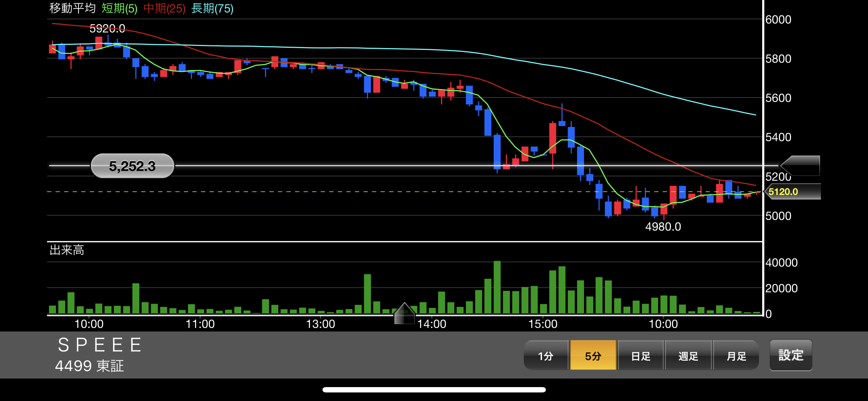This screenshot has height=401, width=868.
Task: Select the 5分 timeframe button
Action: pyautogui.click(x=593, y=356)
